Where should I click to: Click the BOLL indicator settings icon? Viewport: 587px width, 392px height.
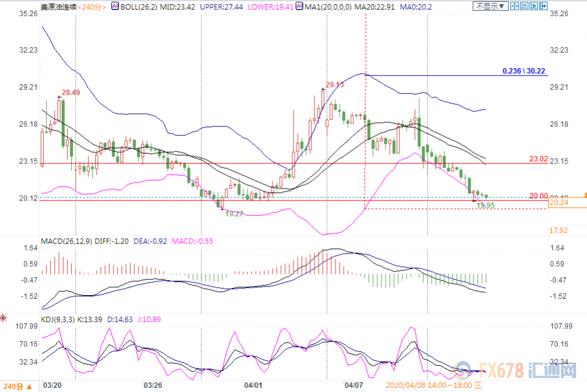(114, 7)
